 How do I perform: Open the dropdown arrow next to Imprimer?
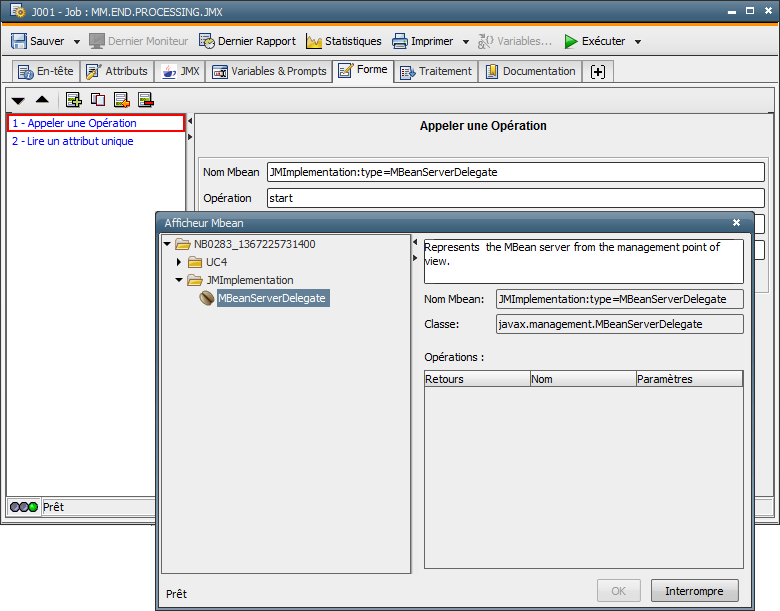(x=466, y=42)
